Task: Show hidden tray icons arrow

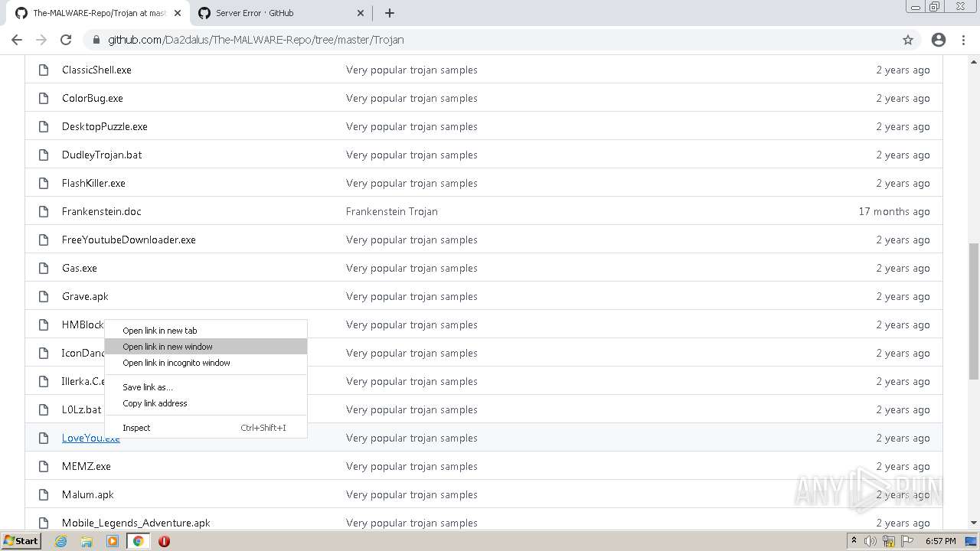Action: pyautogui.click(x=854, y=540)
